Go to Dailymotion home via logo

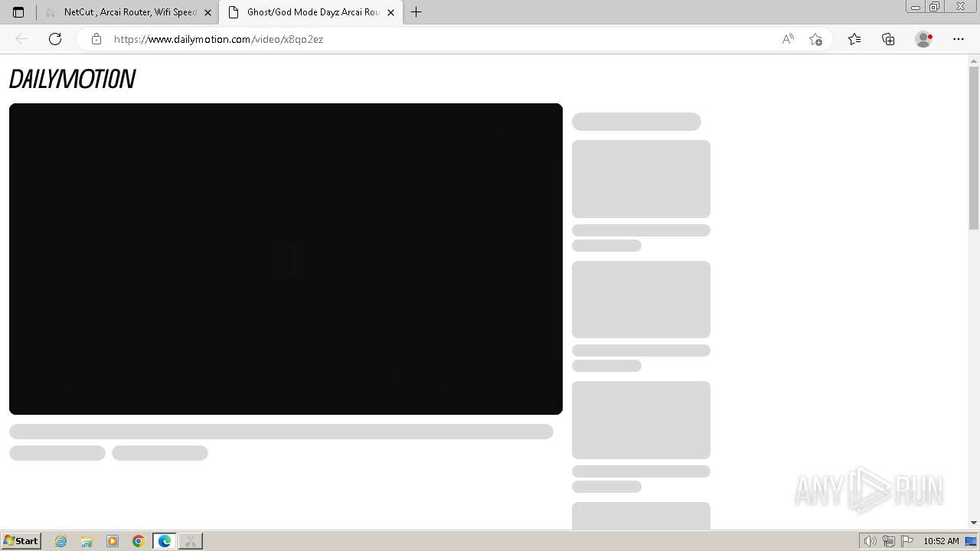[72, 79]
